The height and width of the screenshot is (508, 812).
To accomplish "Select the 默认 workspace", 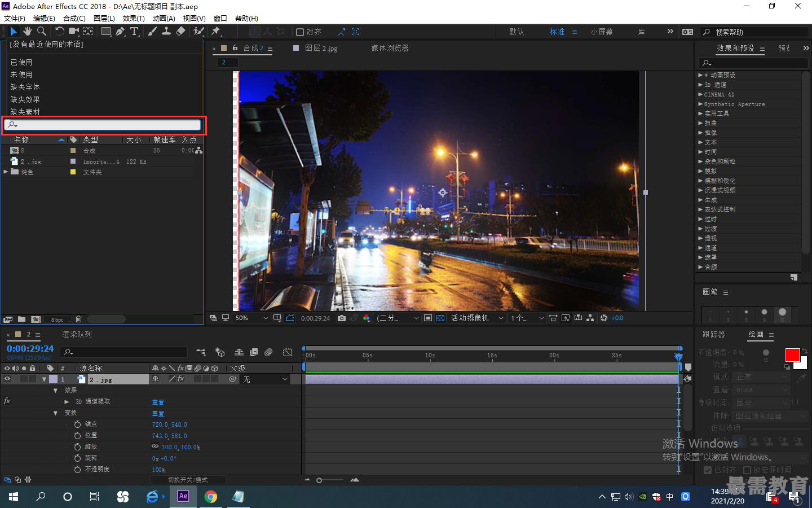I will coord(517,32).
